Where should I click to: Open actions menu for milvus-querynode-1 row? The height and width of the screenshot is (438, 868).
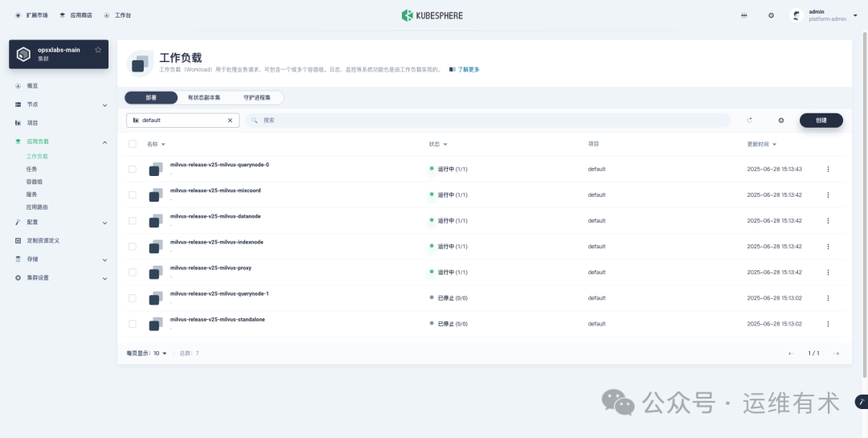(828, 298)
